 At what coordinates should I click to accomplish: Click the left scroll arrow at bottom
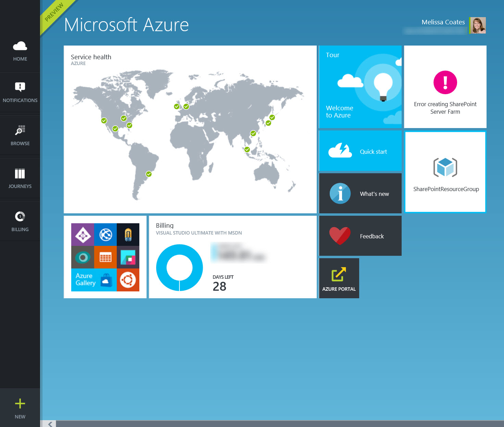(50, 424)
